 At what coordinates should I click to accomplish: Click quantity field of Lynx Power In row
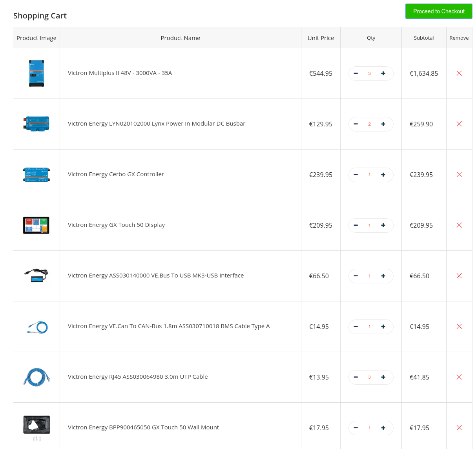(369, 124)
